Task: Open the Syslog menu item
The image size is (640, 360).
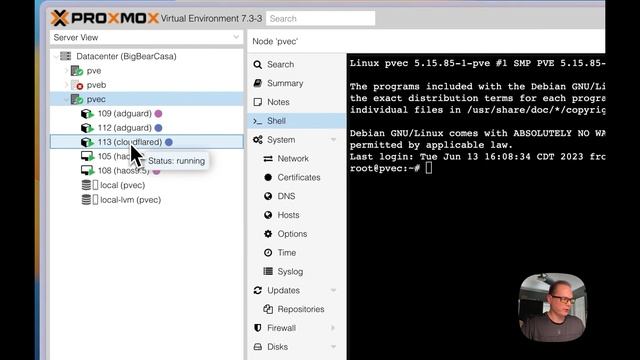Action: click(x=297, y=271)
